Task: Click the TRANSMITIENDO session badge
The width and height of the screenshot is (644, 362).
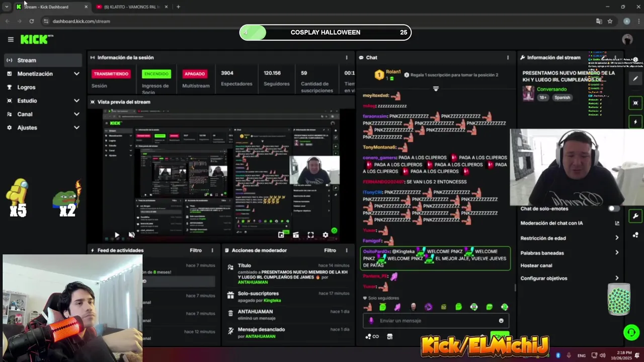Action: point(111,74)
